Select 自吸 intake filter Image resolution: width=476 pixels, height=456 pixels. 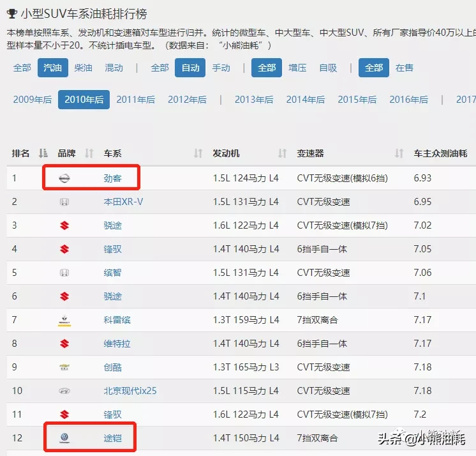(328, 68)
